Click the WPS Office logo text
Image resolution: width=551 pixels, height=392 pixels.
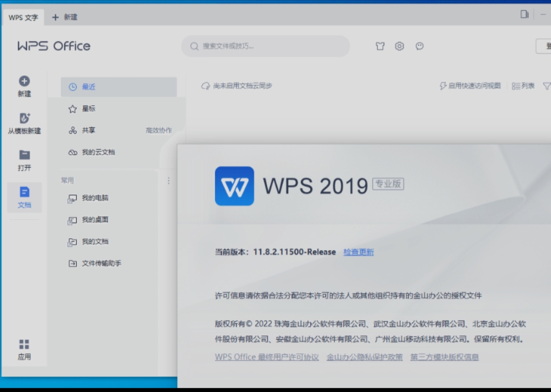pyautogui.click(x=54, y=46)
